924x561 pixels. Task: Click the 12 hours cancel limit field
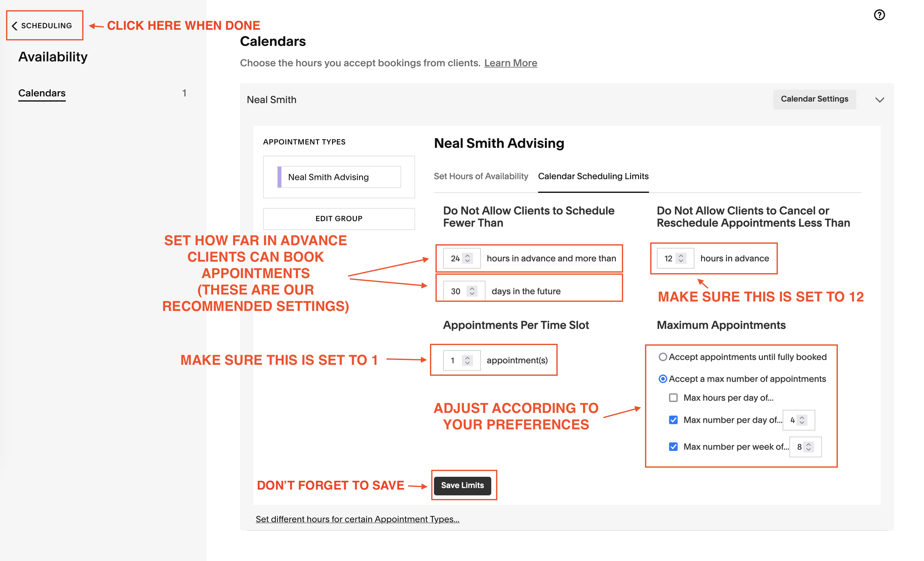(669, 258)
